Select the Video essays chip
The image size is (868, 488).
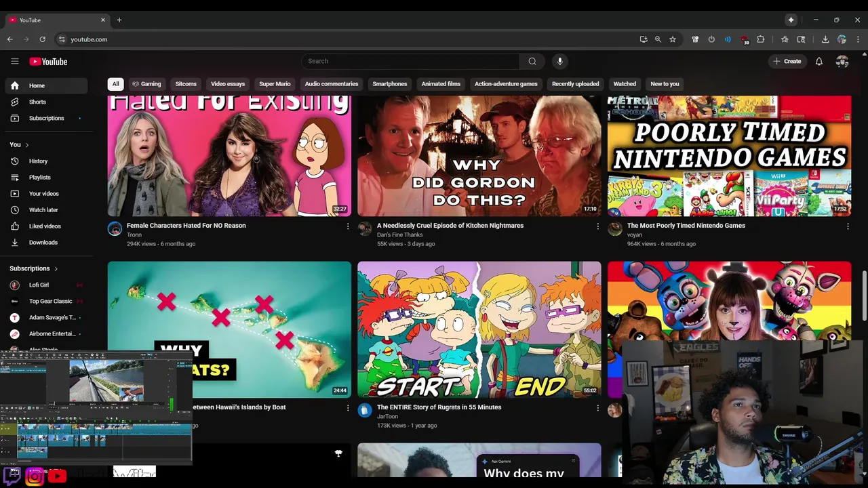pos(228,84)
